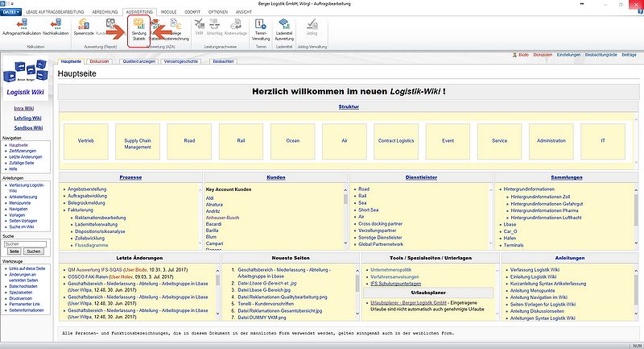644x349 pixels.
Task: Click the Seite search button
Action: 14,251
